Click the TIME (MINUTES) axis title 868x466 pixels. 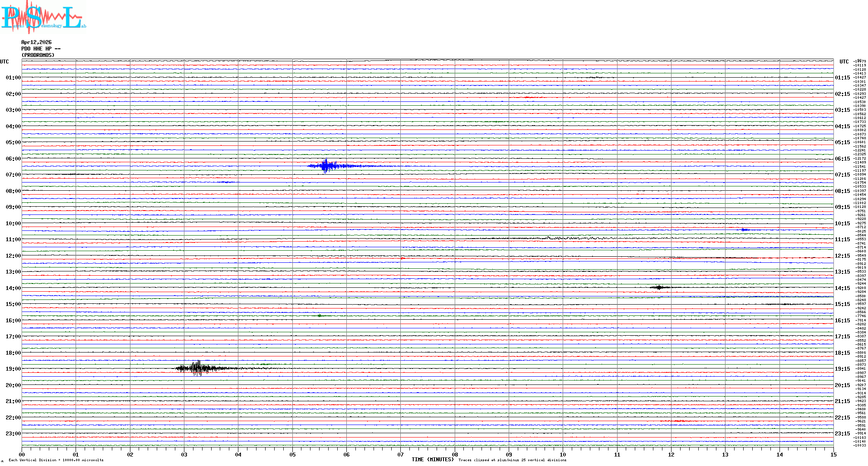[433, 460]
